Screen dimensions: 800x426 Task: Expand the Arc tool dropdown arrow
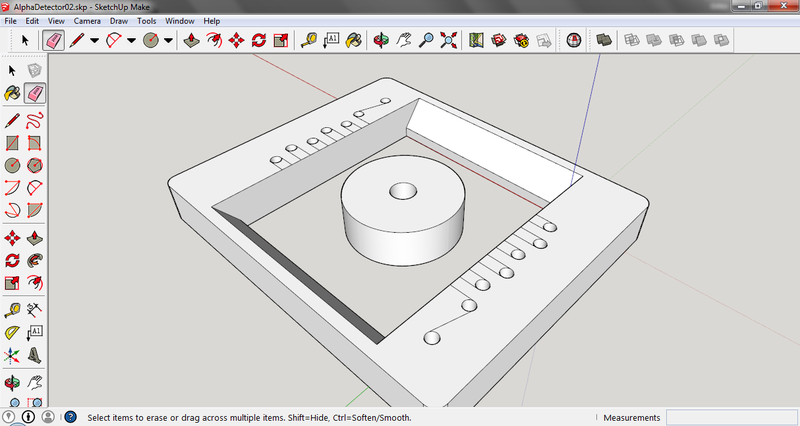point(132,41)
